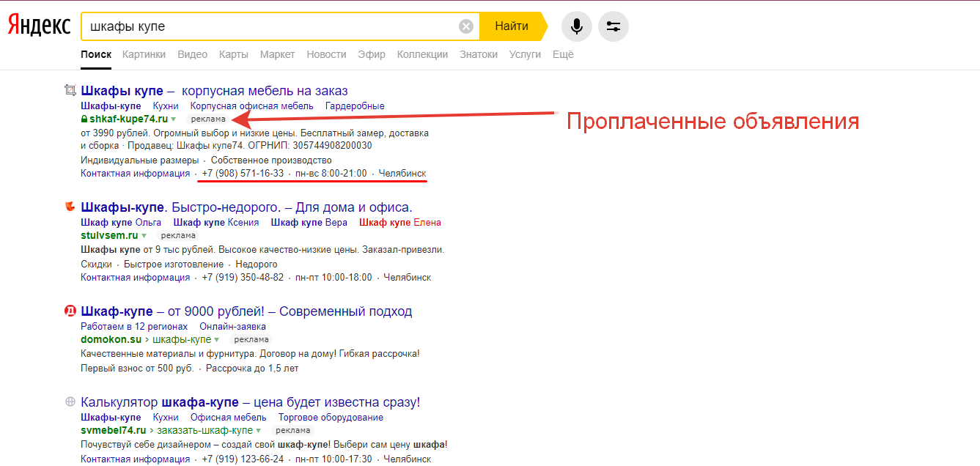
Task: Click the favicon next to the shkaf-kupe74 result
Action: click(70, 90)
